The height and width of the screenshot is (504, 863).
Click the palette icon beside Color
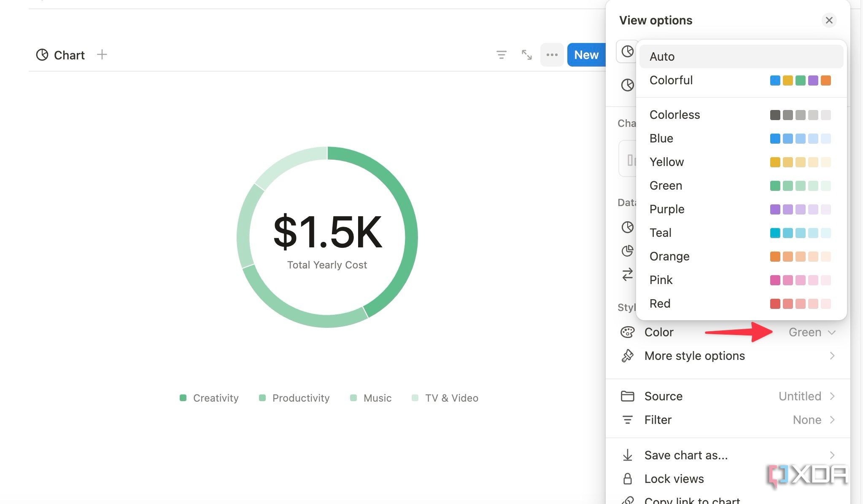[628, 332]
